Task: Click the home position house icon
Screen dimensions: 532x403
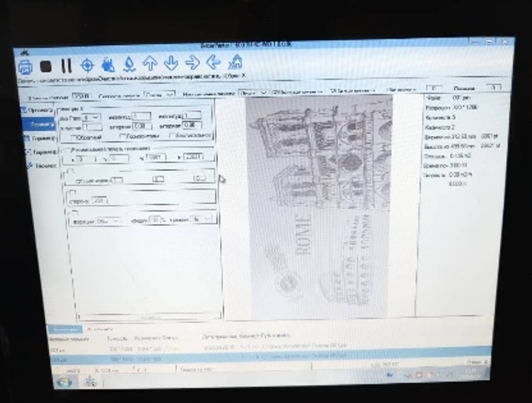Action: click(x=236, y=61)
